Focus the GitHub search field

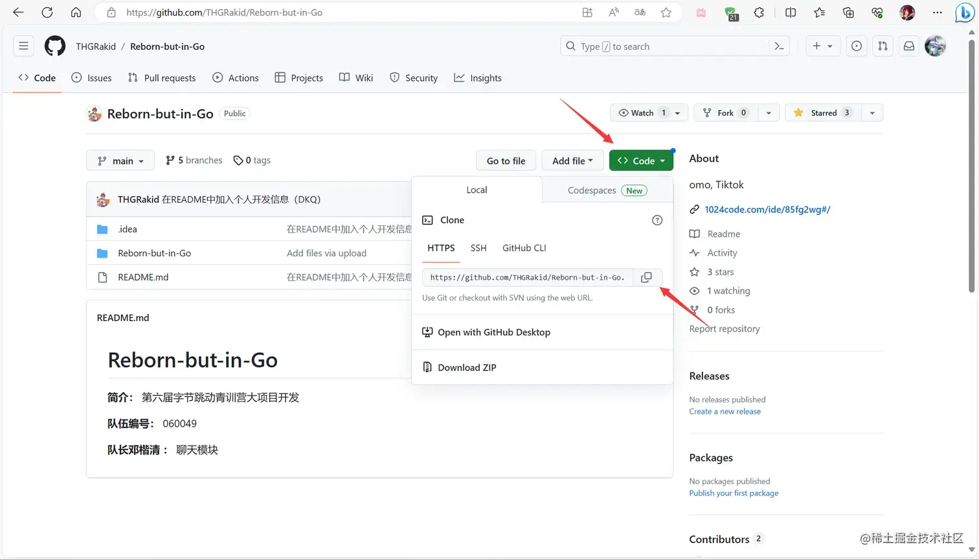(x=664, y=46)
